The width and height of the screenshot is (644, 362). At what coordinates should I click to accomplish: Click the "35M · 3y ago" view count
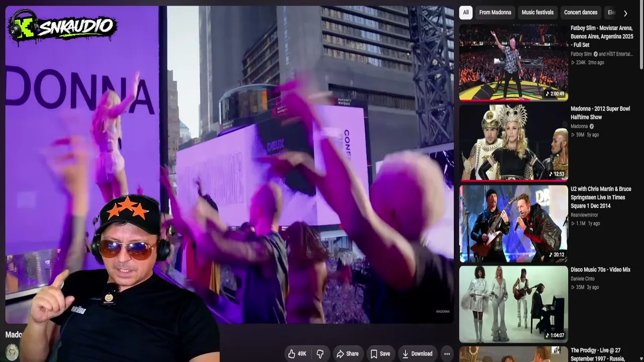pos(585,287)
